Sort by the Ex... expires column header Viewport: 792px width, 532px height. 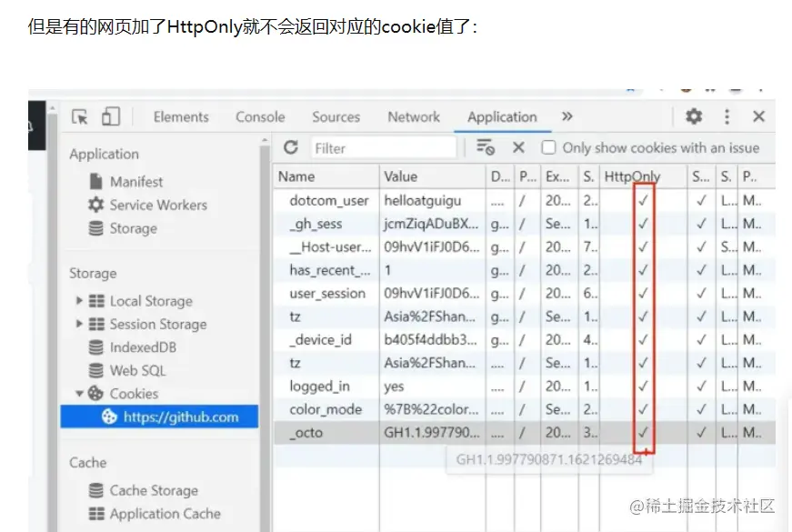click(559, 176)
